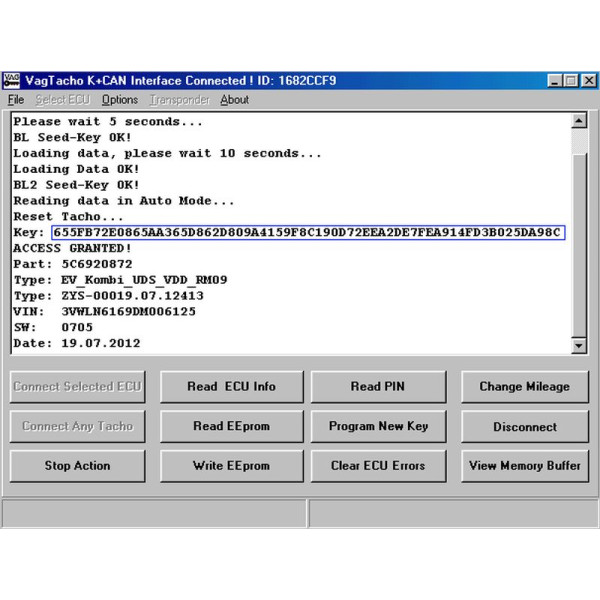Minimize the VagTacho window
This screenshot has width=600, height=600.
pos(555,81)
